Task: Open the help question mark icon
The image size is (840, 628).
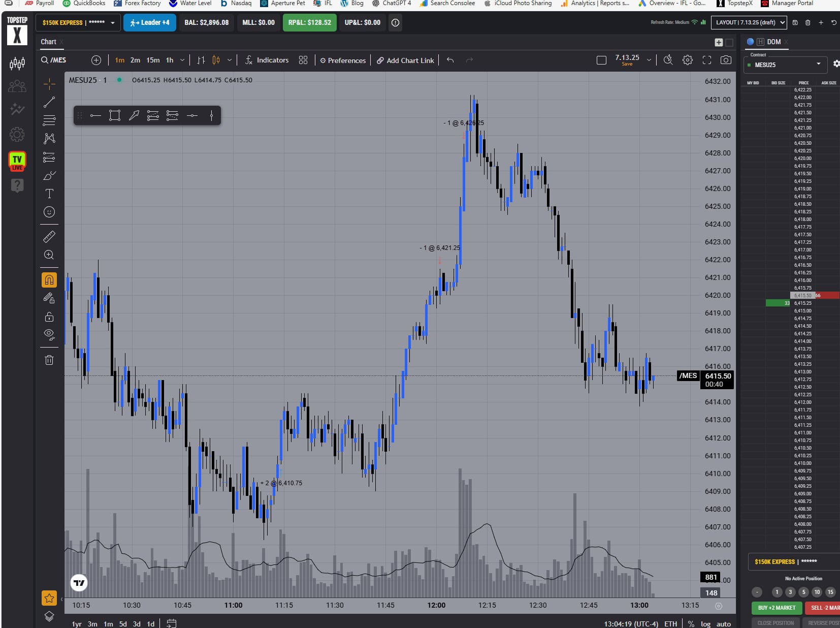Action: point(17,185)
